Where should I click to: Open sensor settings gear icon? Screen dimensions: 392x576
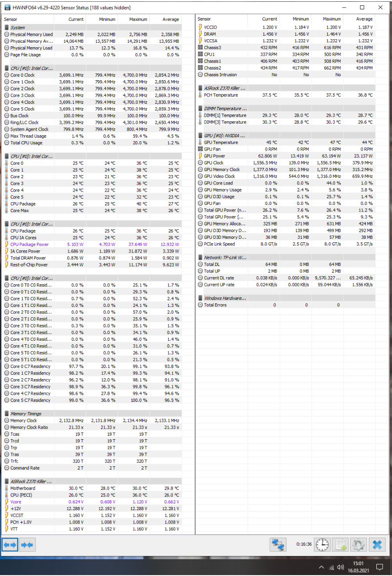[x=359, y=544]
